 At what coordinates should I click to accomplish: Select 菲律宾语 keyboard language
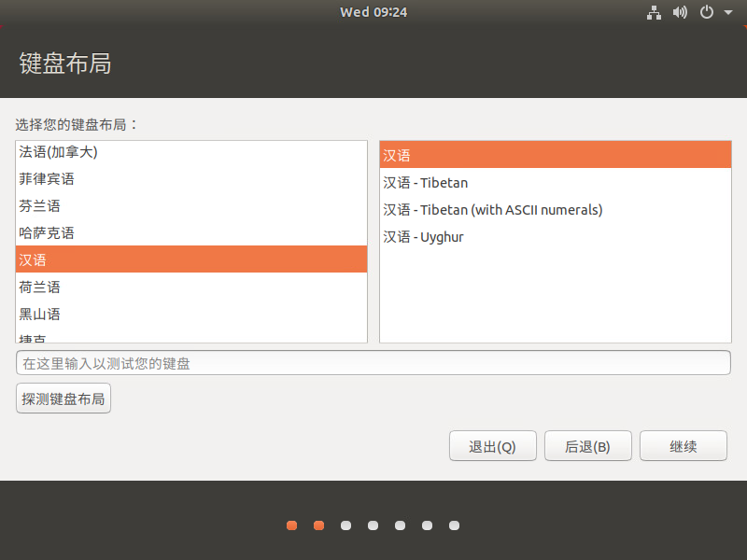coord(191,179)
